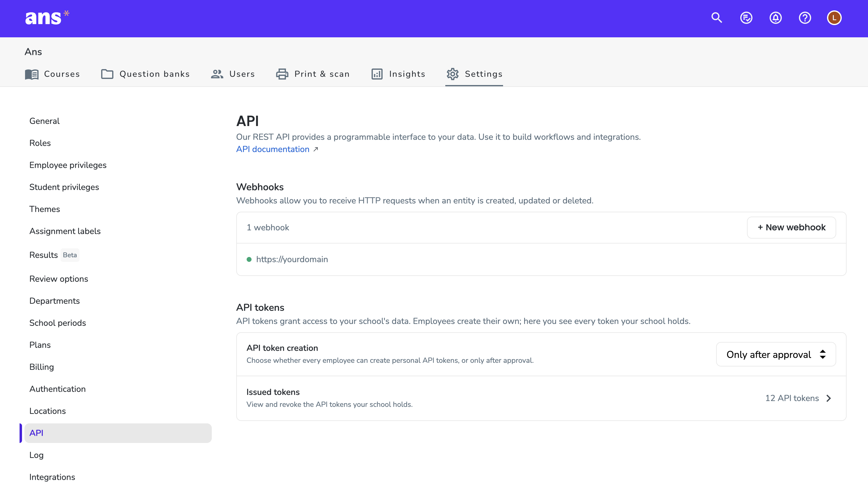
Task: Click the Issued tokens row title
Action: 273,392
